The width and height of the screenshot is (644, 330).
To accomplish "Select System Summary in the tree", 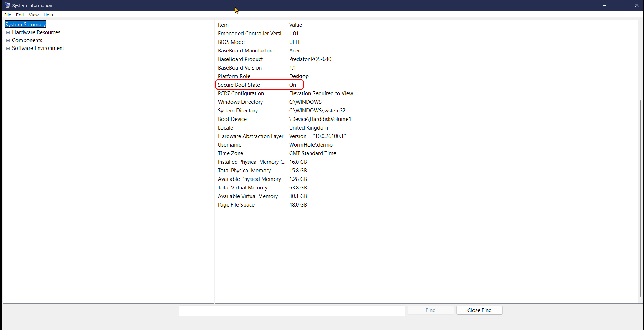I will tap(25, 25).
